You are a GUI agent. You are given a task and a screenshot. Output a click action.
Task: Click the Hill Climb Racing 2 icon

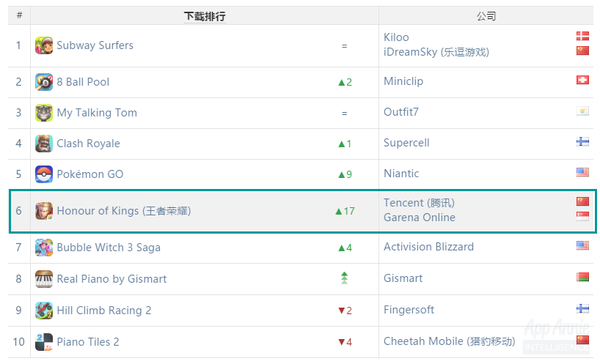tap(44, 310)
